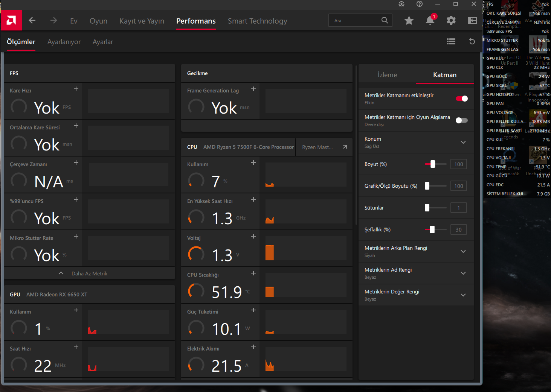Viewport: 551px width, 392px height.
Task: Open Metriklerin Arka Plan Rengi dropdown
Action: coord(463,251)
